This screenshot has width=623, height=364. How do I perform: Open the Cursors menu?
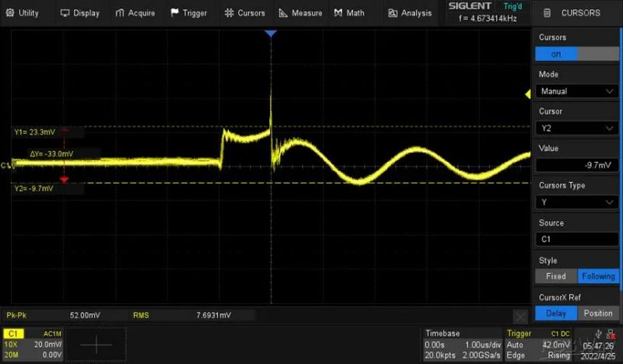245,12
